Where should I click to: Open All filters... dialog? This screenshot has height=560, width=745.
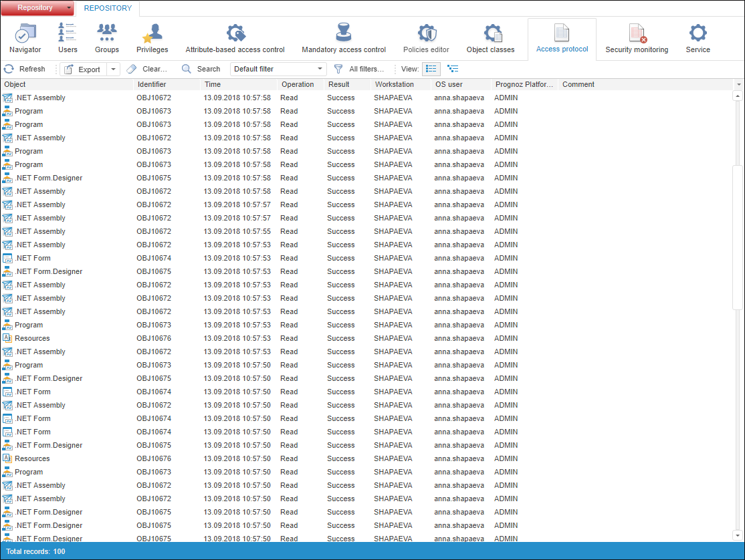359,69
